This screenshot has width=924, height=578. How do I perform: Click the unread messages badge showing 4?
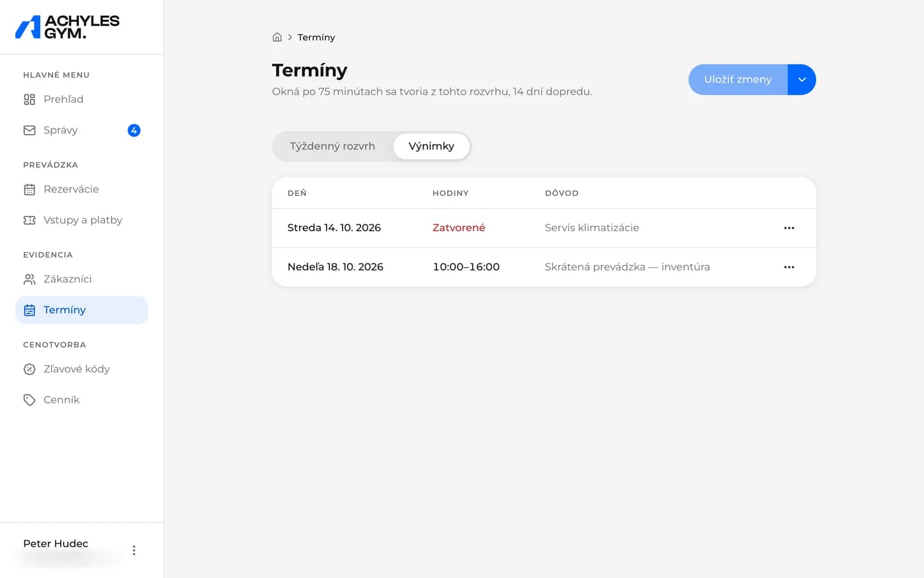134,130
